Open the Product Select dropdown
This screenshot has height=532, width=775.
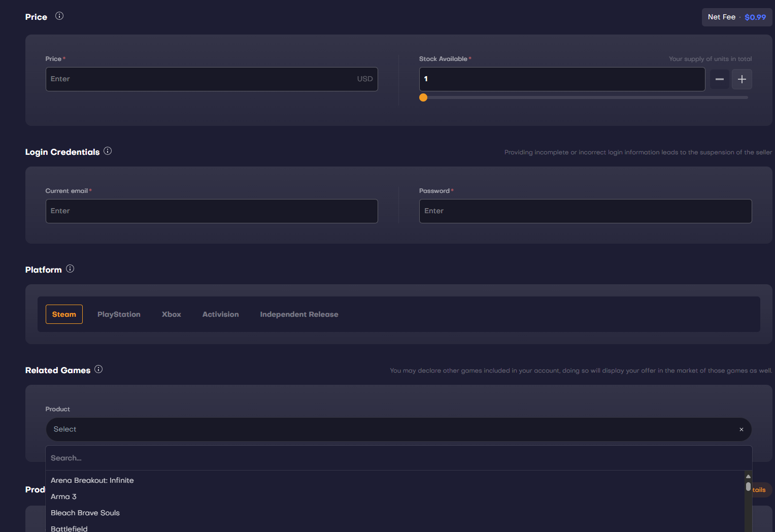391,429
